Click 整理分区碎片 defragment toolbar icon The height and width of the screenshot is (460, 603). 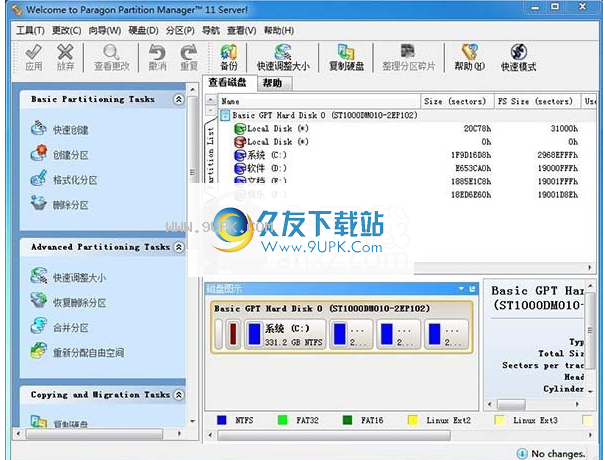coord(408,51)
